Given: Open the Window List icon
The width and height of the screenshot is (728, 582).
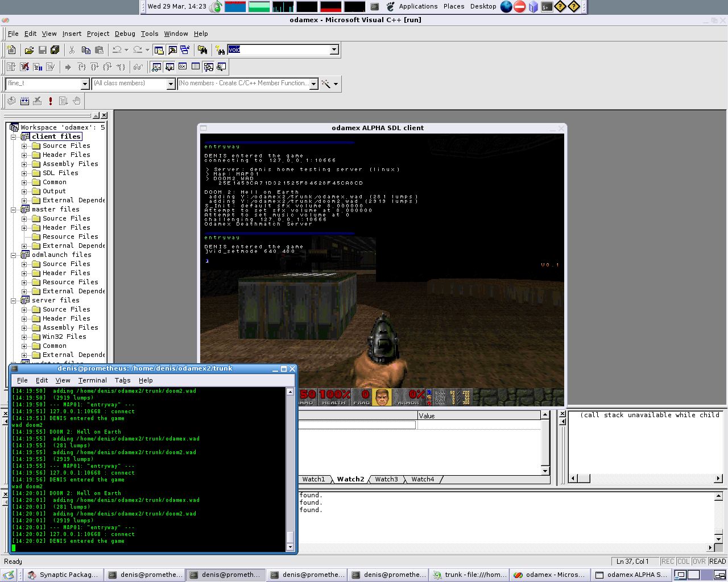Looking at the screenshot, I should click(185, 50).
